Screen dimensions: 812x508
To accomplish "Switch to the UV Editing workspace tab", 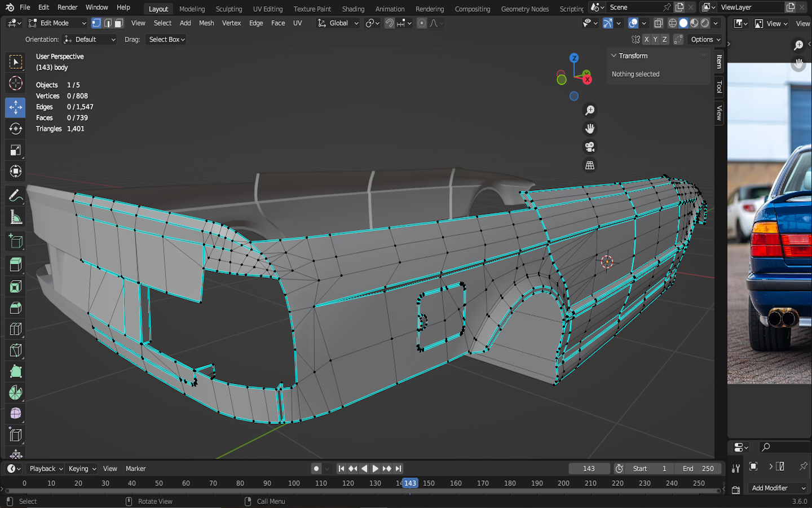I will pos(268,8).
